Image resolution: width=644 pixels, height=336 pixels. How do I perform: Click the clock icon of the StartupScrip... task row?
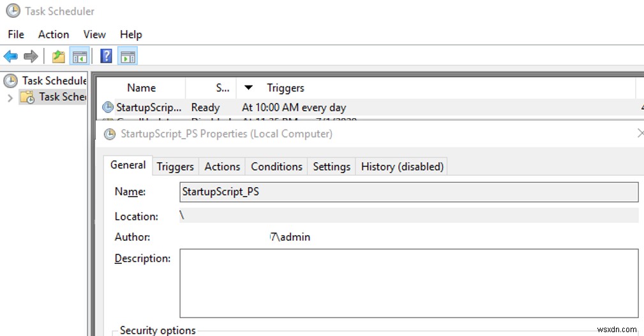(x=108, y=107)
